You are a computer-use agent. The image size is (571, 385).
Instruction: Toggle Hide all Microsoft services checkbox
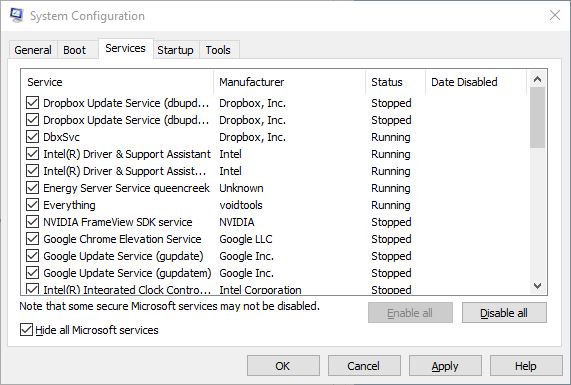[26, 330]
